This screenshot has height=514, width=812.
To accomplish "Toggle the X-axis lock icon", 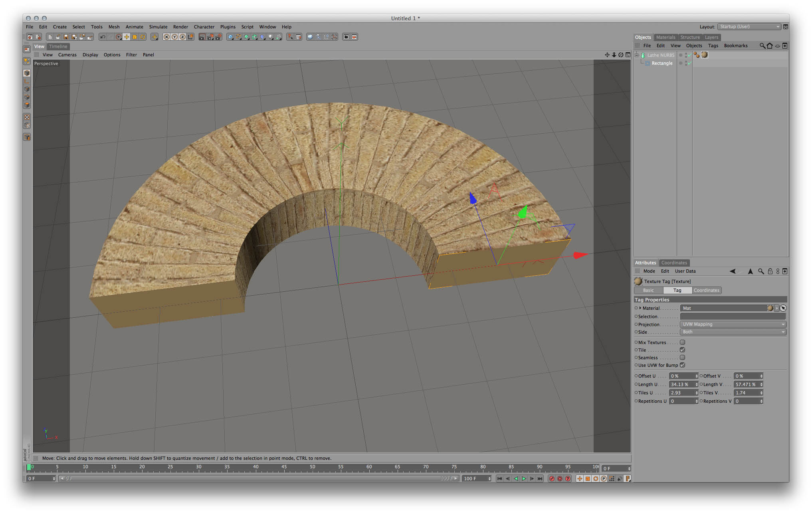I will [166, 37].
